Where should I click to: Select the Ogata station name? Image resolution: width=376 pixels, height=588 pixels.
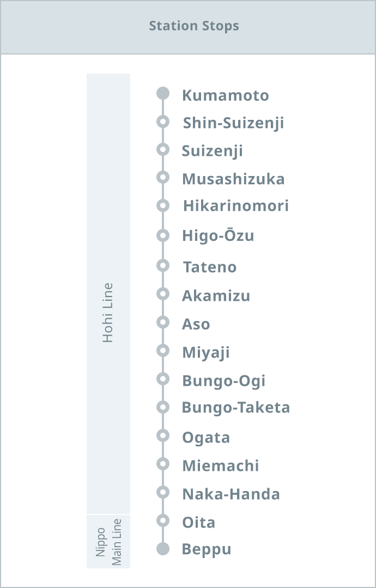pyautogui.click(x=206, y=438)
